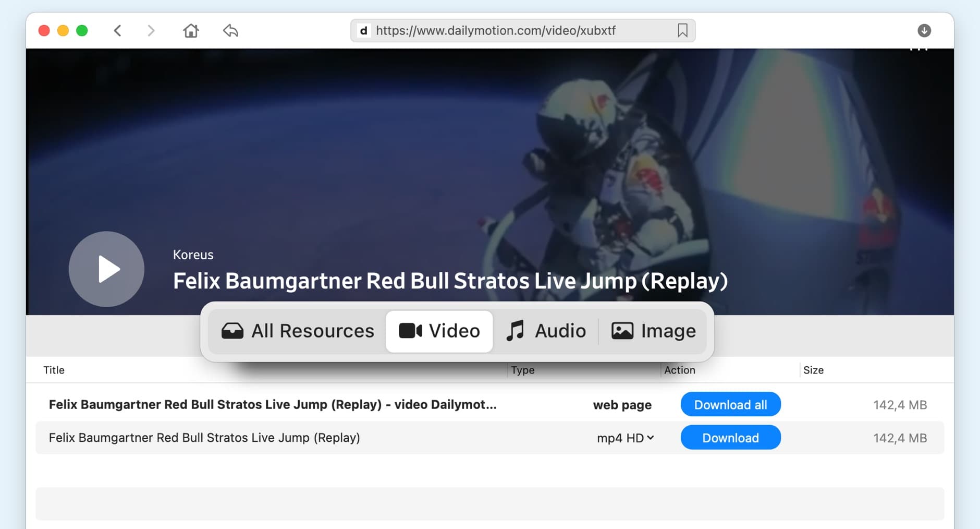Click the Dailymotion favicon in address bar
This screenshot has width=980, height=529.
tap(364, 31)
